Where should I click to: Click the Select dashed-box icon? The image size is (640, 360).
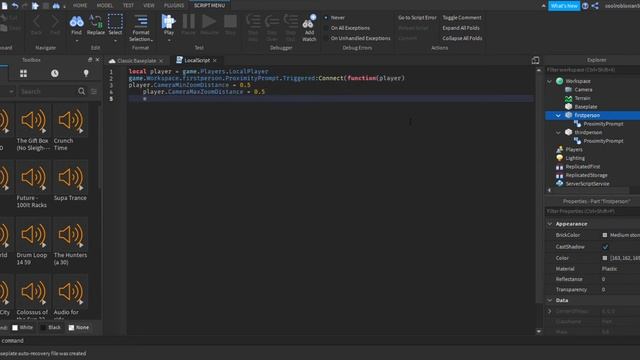click(115, 21)
